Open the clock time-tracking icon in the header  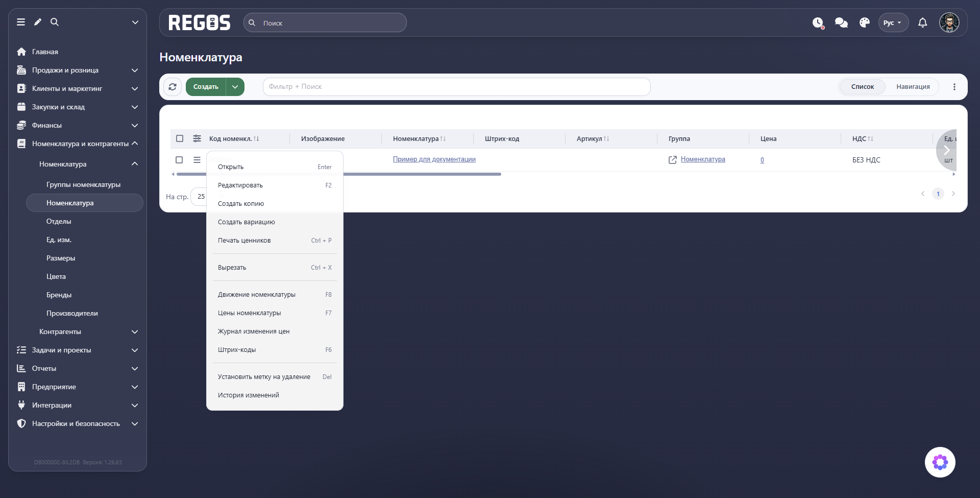818,22
